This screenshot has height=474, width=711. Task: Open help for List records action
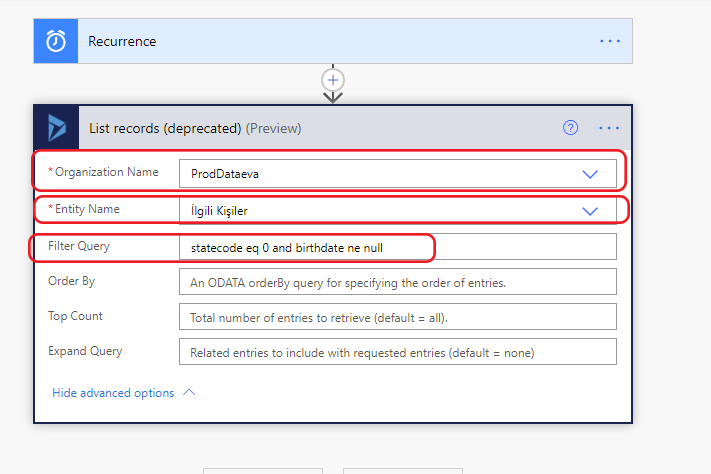point(570,128)
